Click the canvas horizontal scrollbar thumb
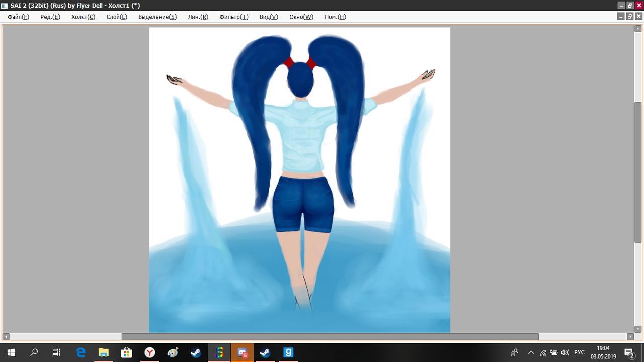Screen dimensions: 644x362 330,336
